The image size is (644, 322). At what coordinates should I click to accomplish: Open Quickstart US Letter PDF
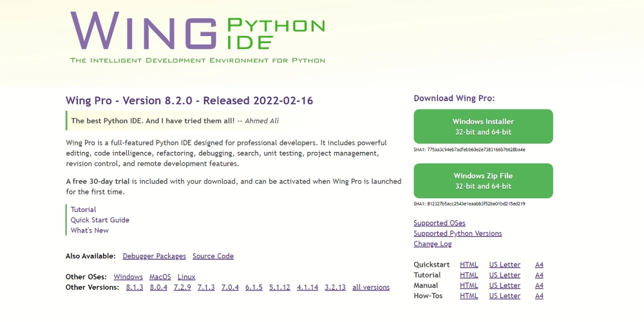[x=505, y=265]
